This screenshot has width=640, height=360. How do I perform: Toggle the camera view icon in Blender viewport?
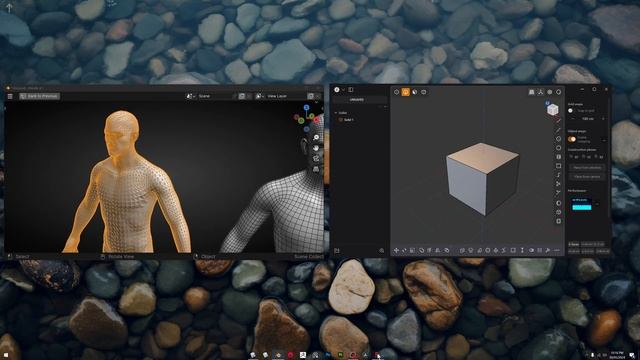[x=316, y=158]
